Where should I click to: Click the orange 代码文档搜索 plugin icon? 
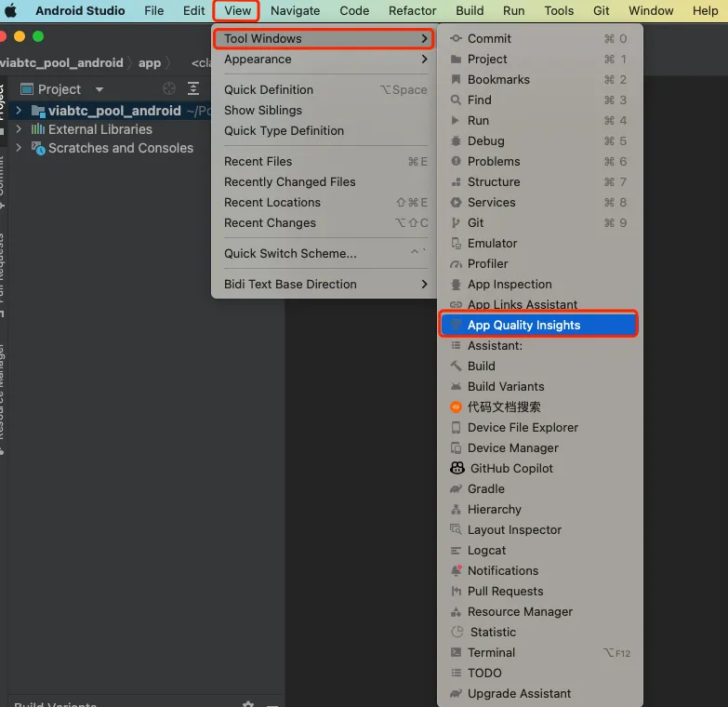456,407
